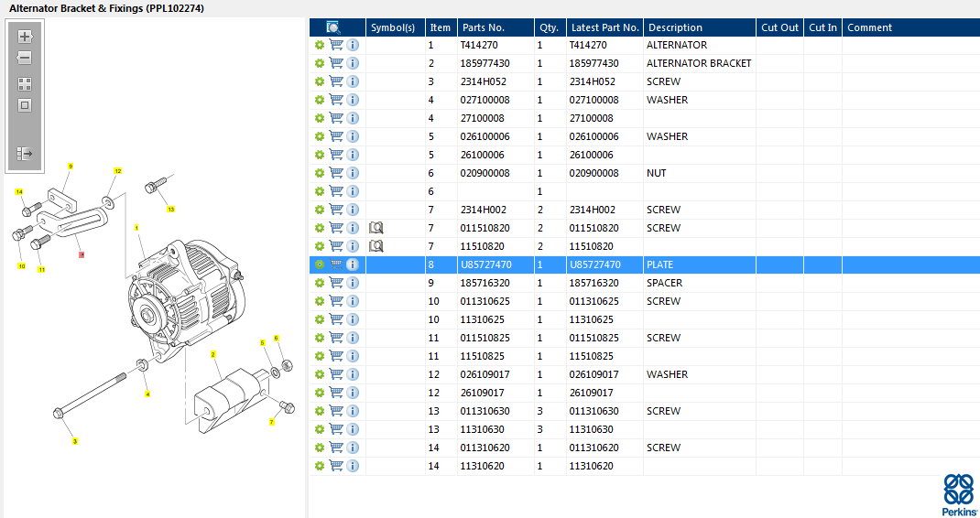This screenshot has width=980, height=518.
Task: Click the green gear on washer 026109017 row
Action: point(319,374)
